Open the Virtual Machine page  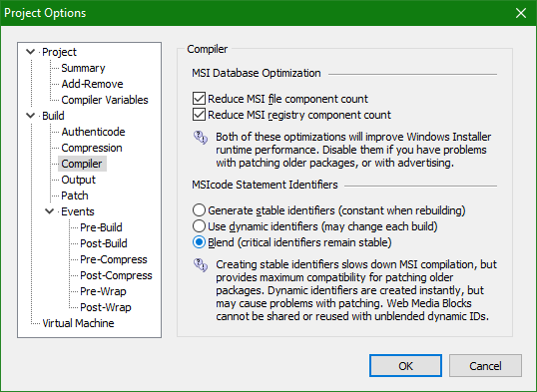tap(78, 323)
